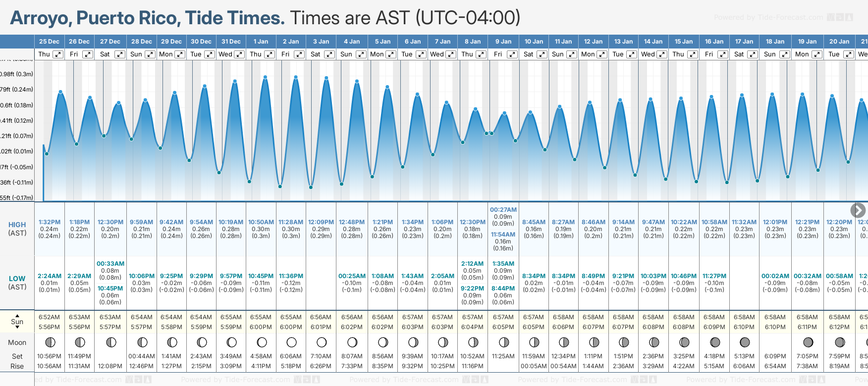Expand the Mon 12 Jan day column
The image size is (868, 386).
[x=601, y=54]
